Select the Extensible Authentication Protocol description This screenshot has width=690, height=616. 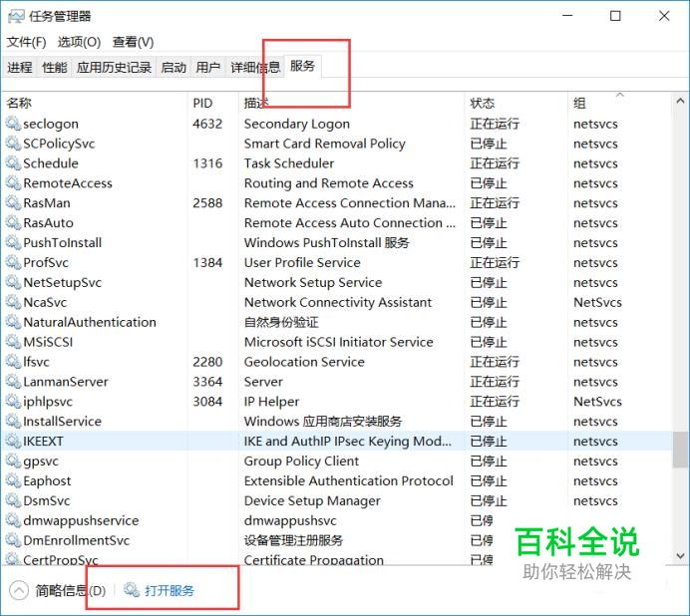pos(349,480)
